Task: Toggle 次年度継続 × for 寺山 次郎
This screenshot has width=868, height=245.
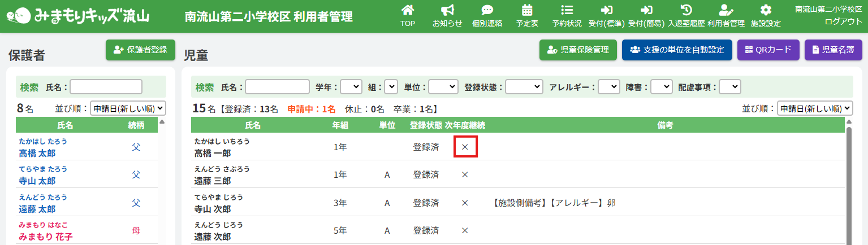Action: pyautogui.click(x=465, y=202)
